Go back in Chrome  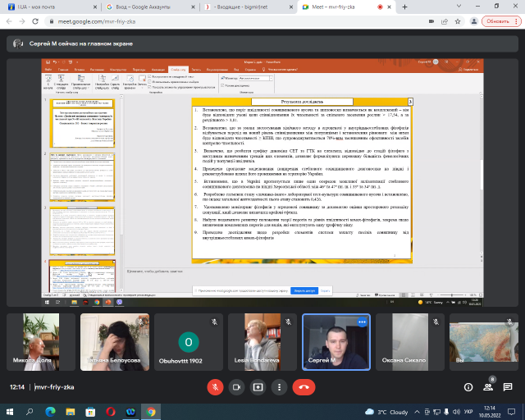click(x=9, y=21)
